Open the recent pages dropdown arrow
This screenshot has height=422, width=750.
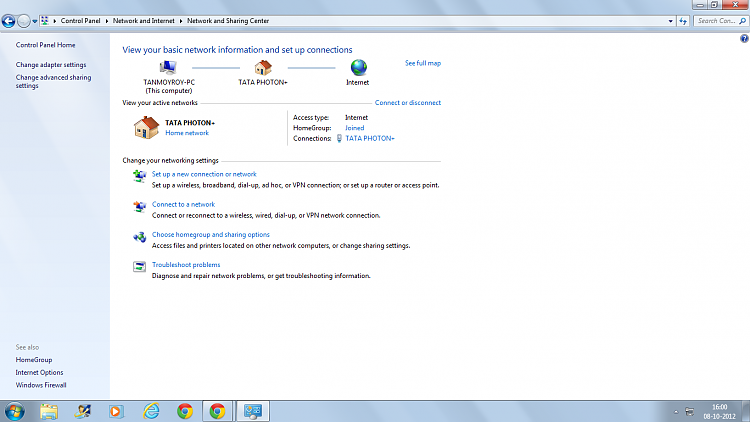pos(34,22)
